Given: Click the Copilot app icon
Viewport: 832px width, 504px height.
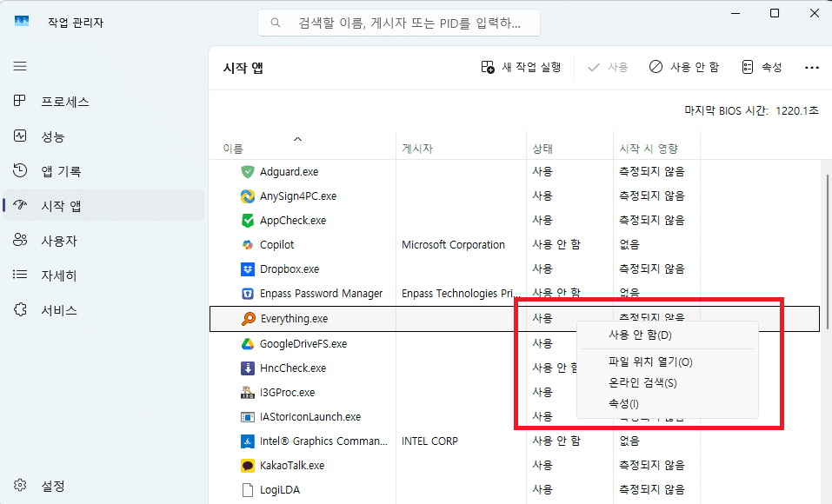Looking at the screenshot, I should click(x=247, y=244).
